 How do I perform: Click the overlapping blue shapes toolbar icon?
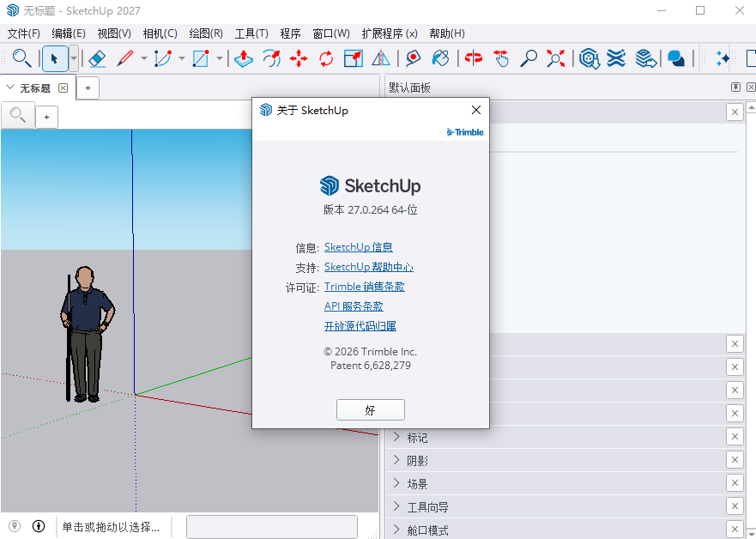point(676,59)
